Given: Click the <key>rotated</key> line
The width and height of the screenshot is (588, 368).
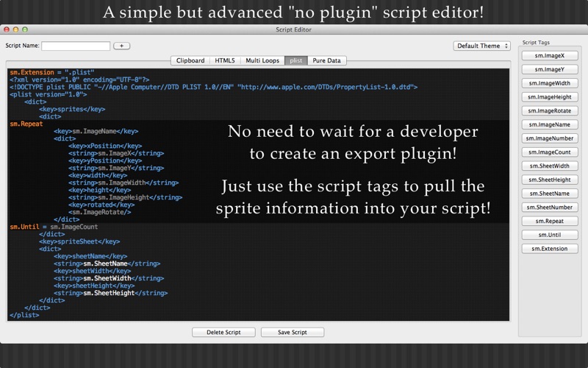Looking at the screenshot, I should [101, 205].
